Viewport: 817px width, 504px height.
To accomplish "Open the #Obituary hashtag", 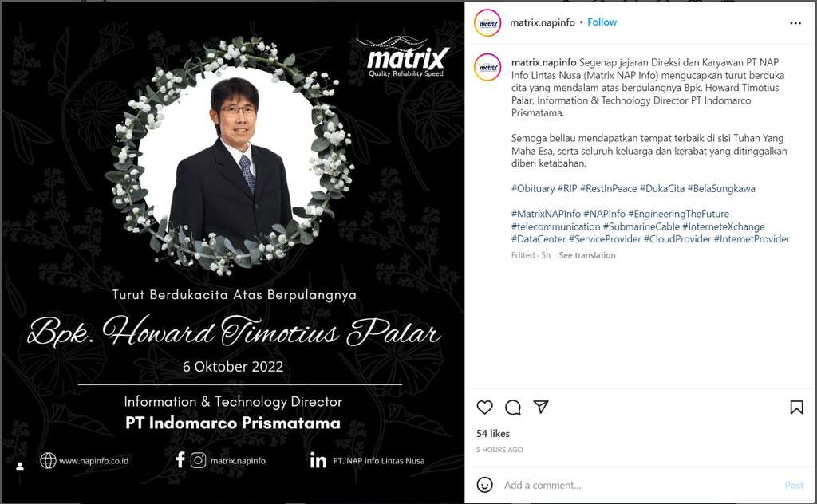I will pos(532,188).
